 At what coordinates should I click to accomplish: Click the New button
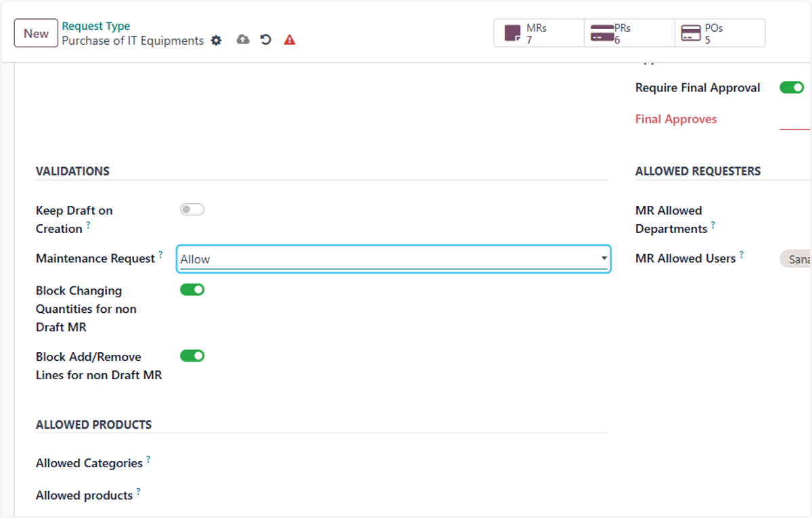[36, 33]
